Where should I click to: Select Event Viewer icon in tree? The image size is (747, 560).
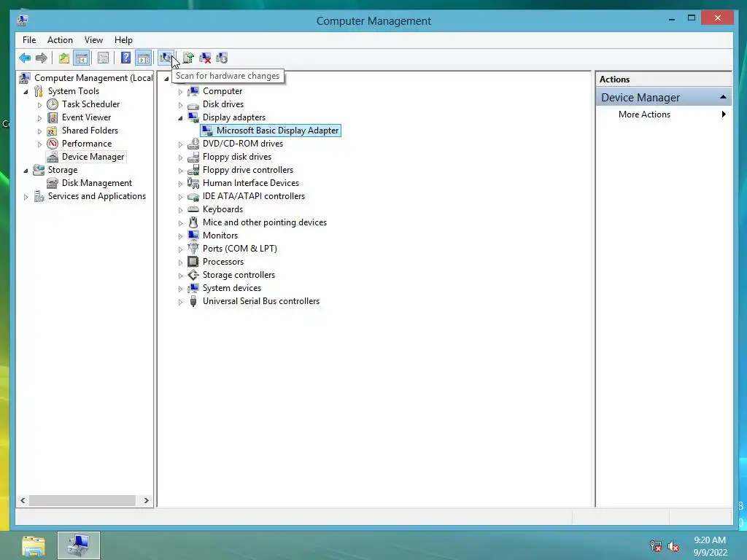coord(53,117)
